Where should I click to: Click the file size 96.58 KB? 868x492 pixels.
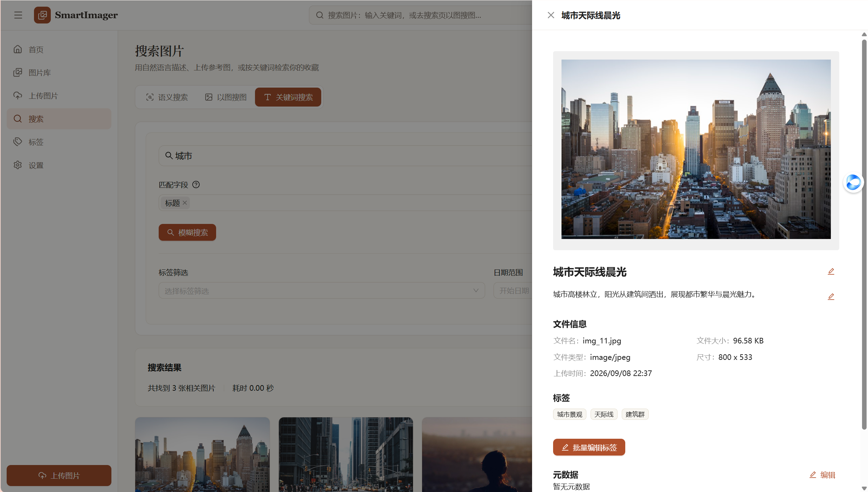click(x=748, y=341)
